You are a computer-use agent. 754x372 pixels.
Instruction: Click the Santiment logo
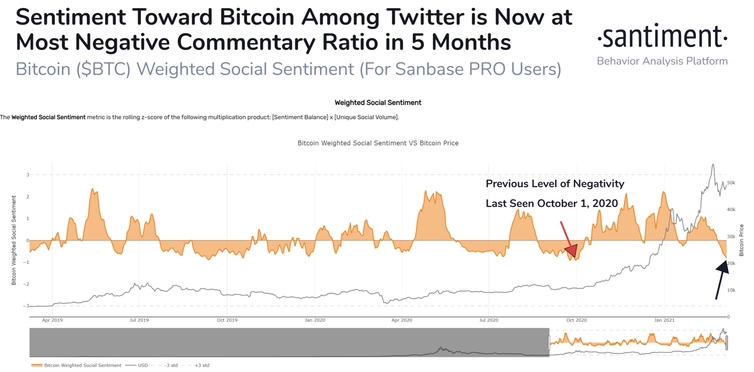(x=662, y=37)
